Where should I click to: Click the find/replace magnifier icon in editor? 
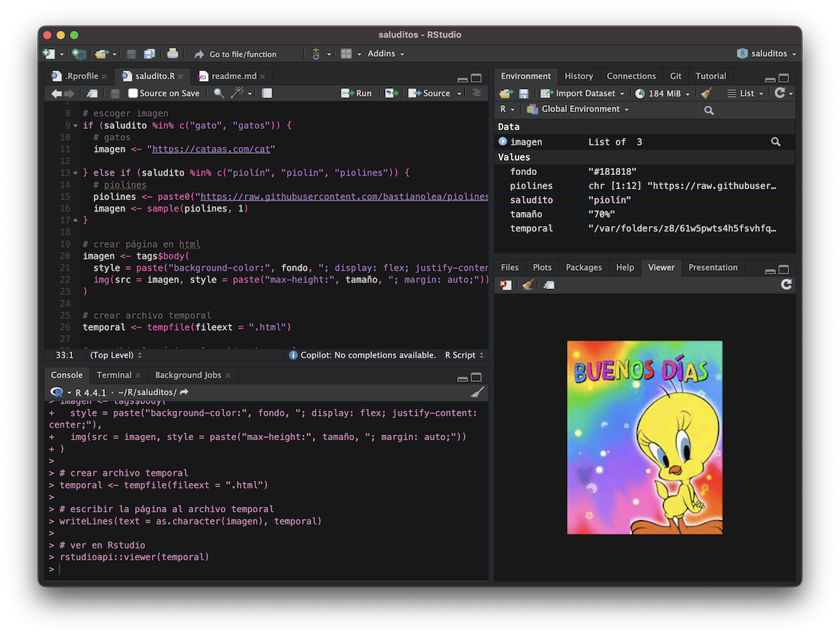[x=218, y=93]
